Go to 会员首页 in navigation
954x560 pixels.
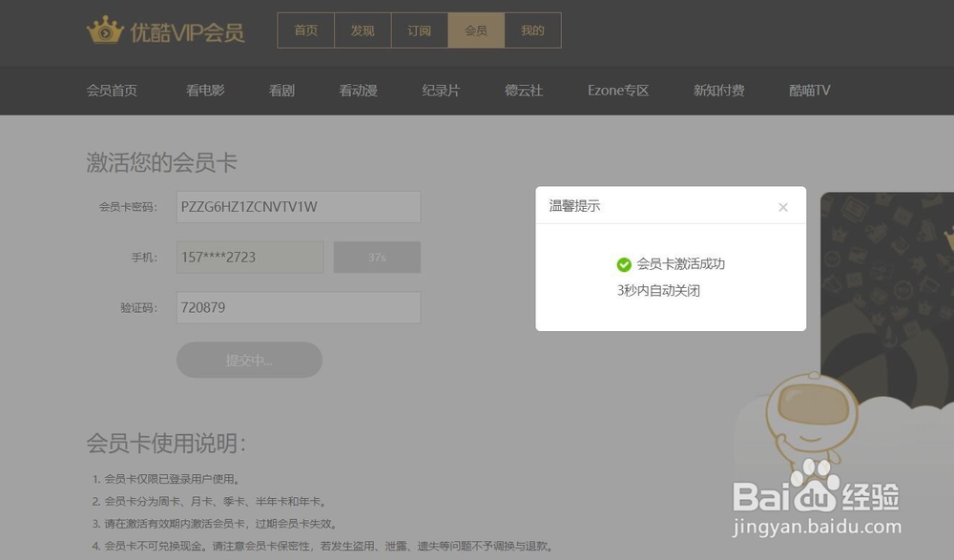(112, 91)
